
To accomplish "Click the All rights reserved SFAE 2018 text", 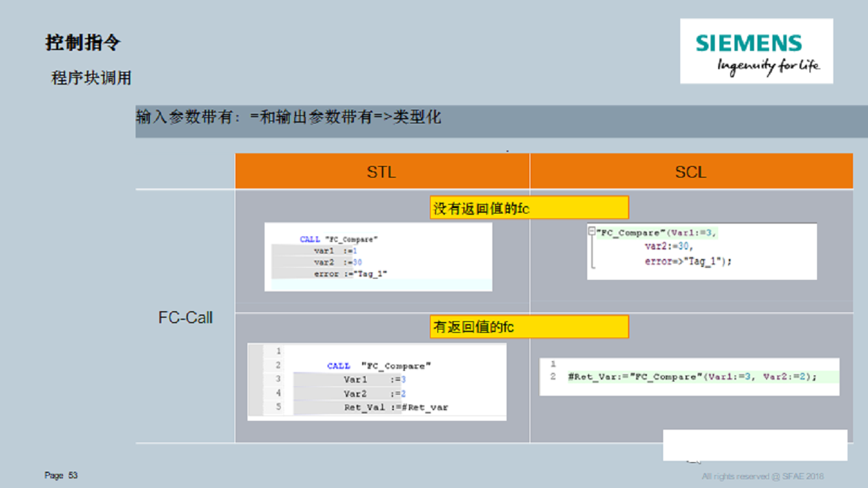I will [763, 476].
